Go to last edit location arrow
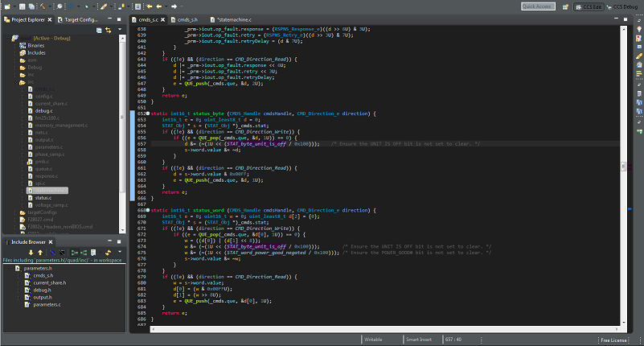 pos(149,6)
